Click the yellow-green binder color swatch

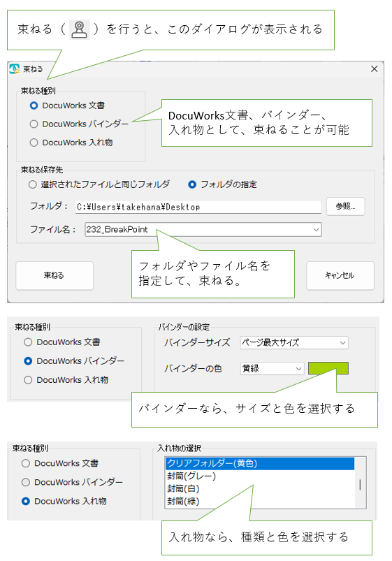pos(328,368)
